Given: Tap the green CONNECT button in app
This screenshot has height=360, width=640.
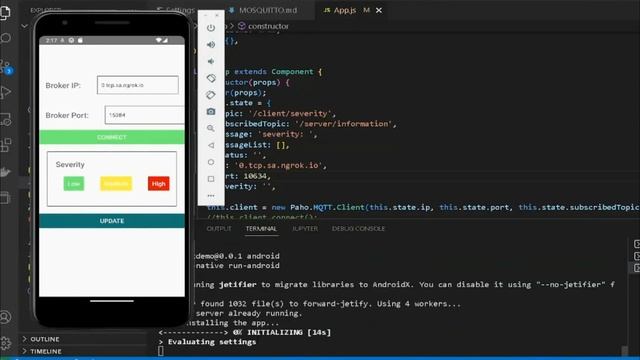Looking at the screenshot, I should tap(112, 137).
